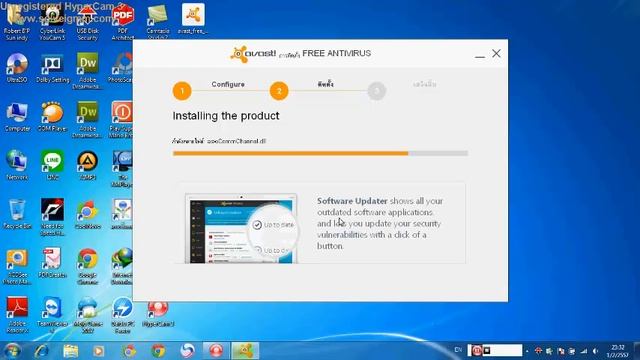
Task: Open the PDF Architect desktop icon
Action: pos(122,22)
